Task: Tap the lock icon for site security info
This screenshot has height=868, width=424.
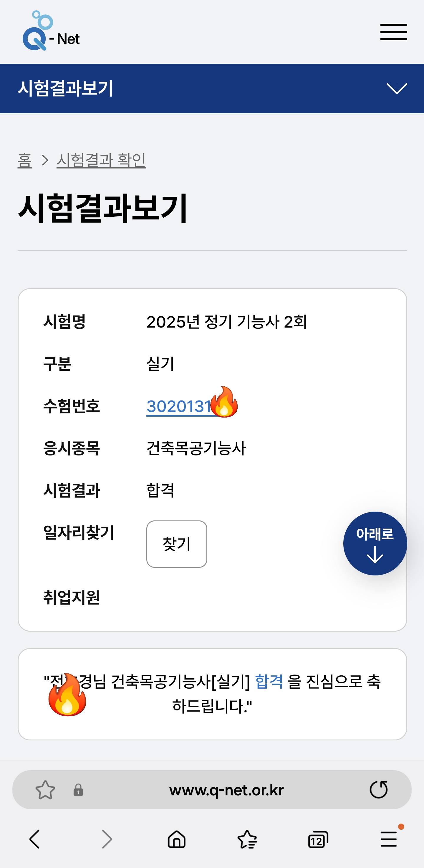Action: point(78,790)
